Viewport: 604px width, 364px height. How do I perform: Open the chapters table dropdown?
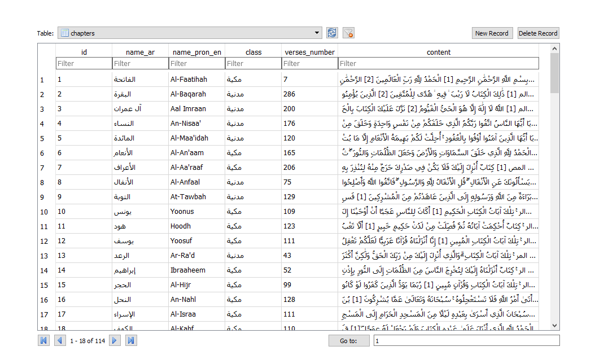coord(316,33)
